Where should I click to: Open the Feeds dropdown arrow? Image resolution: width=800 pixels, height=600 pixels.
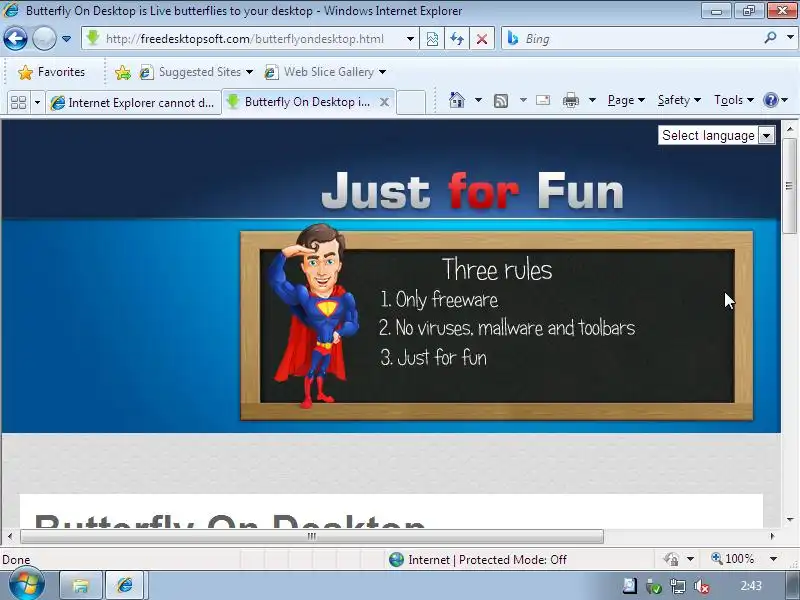(523, 100)
